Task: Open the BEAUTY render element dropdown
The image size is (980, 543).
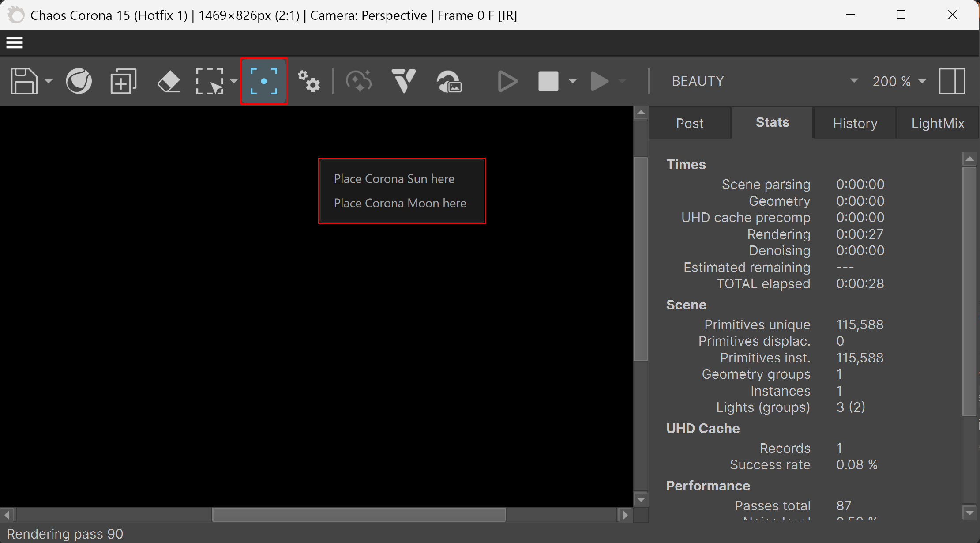Action: point(765,81)
